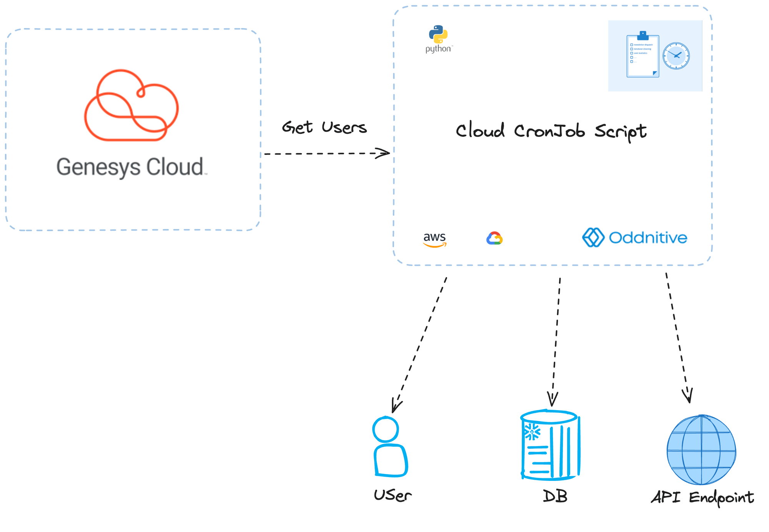Click the "API Endpoint" label text
The width and height of the screenshot is (769, 532).
click(x=702, y=498)
